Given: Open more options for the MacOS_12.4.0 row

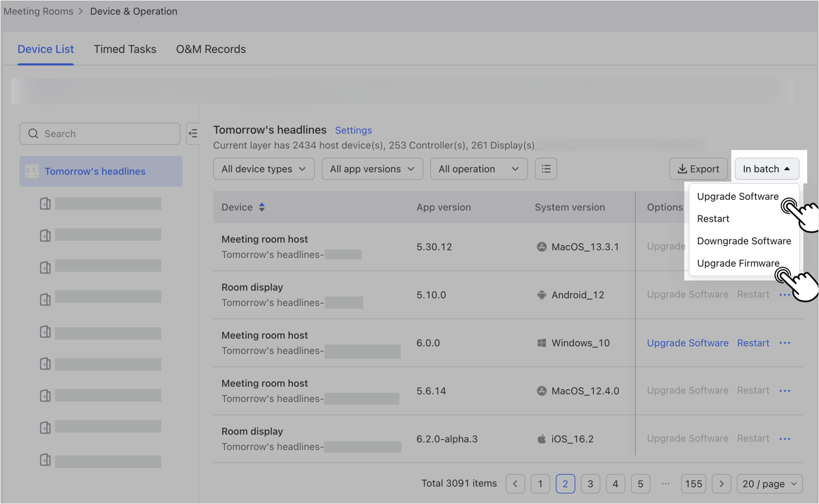Looking at the screenshot, I should (785, 391).
